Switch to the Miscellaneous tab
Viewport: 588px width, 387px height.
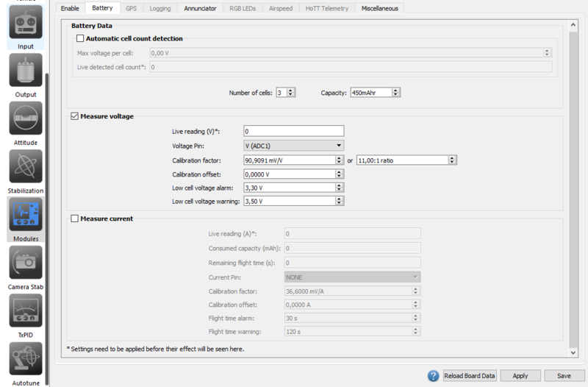[x=380, y=8]
